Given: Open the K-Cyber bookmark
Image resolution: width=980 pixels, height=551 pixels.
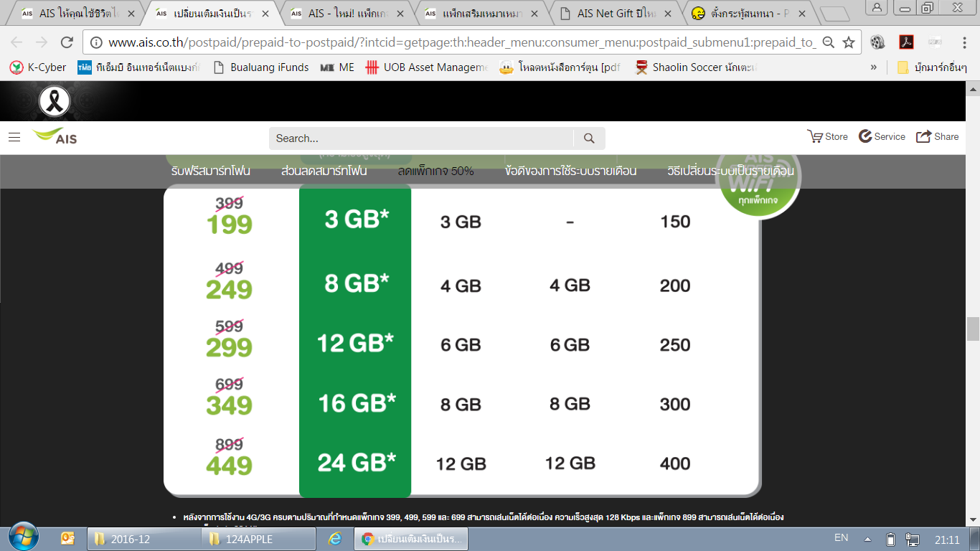Looking at the screenshot, I should tap(38, 67).
